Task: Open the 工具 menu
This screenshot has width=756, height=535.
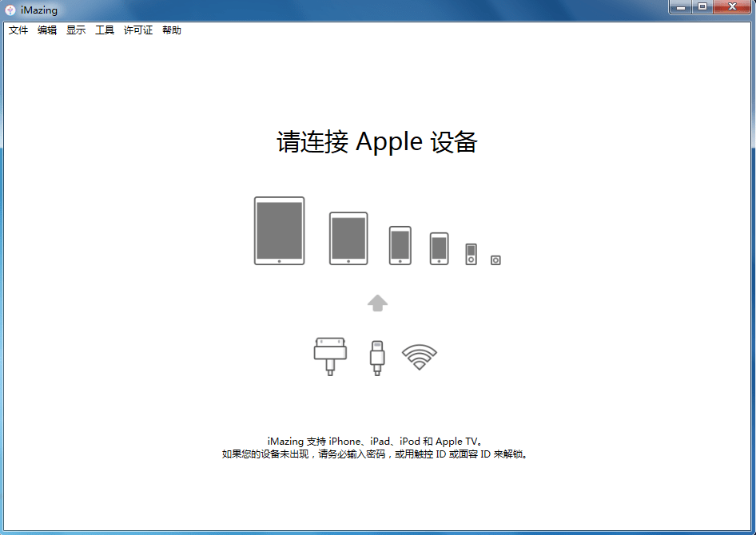Action: pyautogui.click(x=105, y=30)
